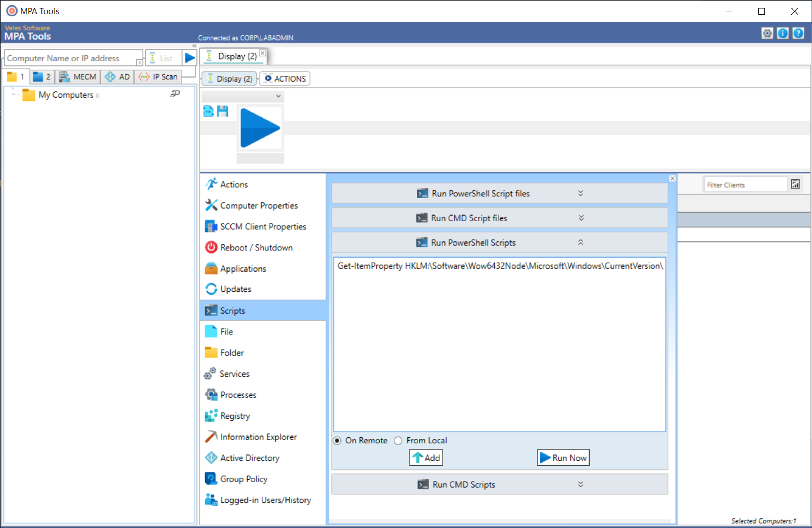Click the List button

pyautogui.click(x=164, y=58)
